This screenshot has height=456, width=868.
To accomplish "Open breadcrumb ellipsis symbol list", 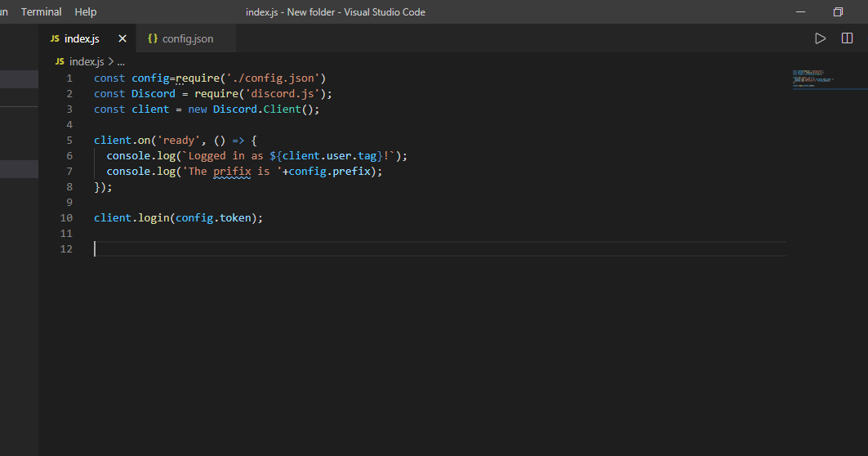I will (121, 62).
